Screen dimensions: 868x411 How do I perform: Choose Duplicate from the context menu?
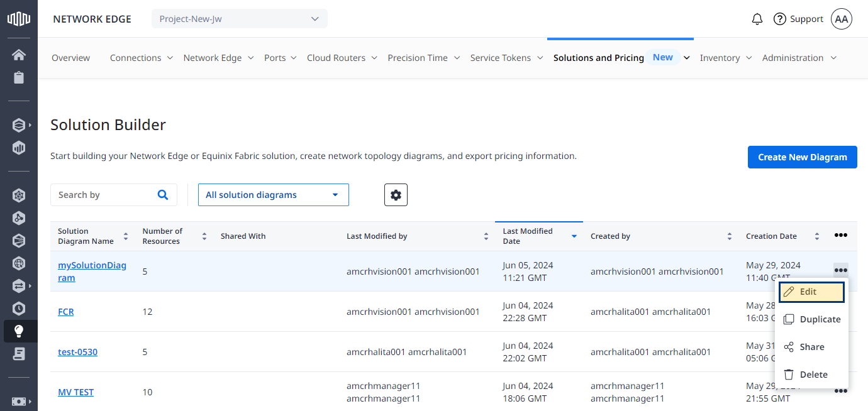coord(811,319)
